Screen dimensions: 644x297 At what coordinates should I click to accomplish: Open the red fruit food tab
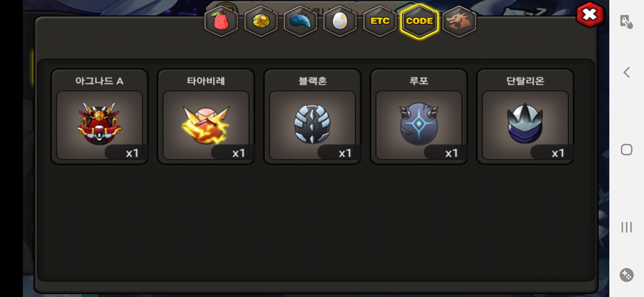click(221, 21)
